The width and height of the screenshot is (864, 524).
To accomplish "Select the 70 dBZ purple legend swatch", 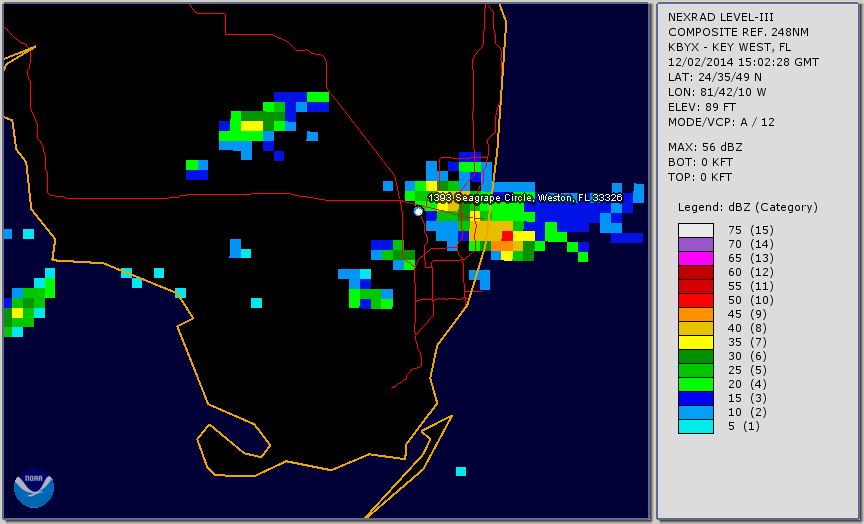I will pyautogui.click(x=695, y=244).
